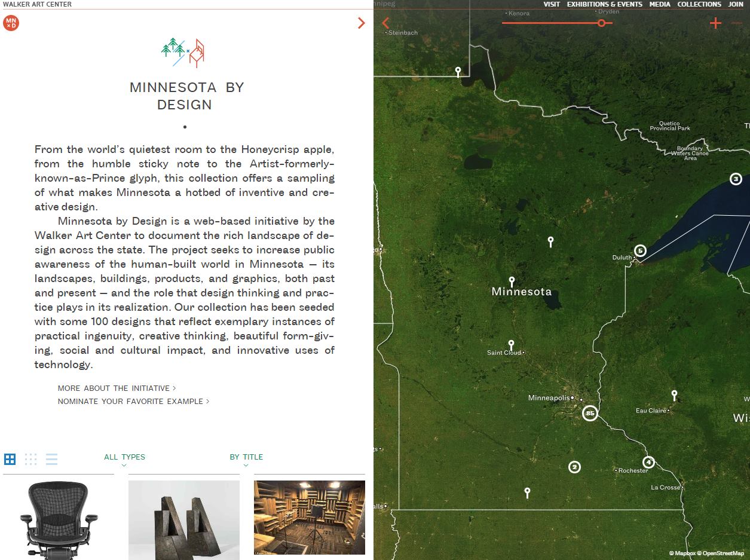Expand the sidebar with the right orange arrow
This screenshot has height=560, width=750.
click(x=361, y=23)
